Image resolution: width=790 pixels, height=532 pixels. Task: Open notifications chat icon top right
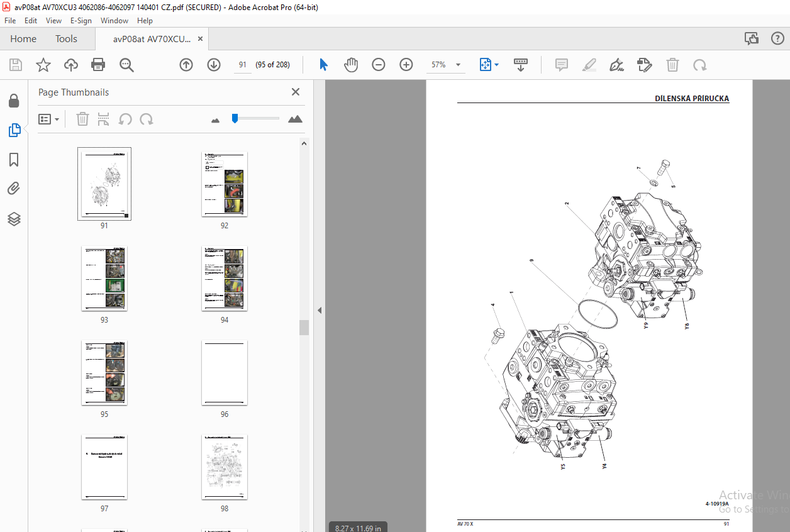(752, 38)
